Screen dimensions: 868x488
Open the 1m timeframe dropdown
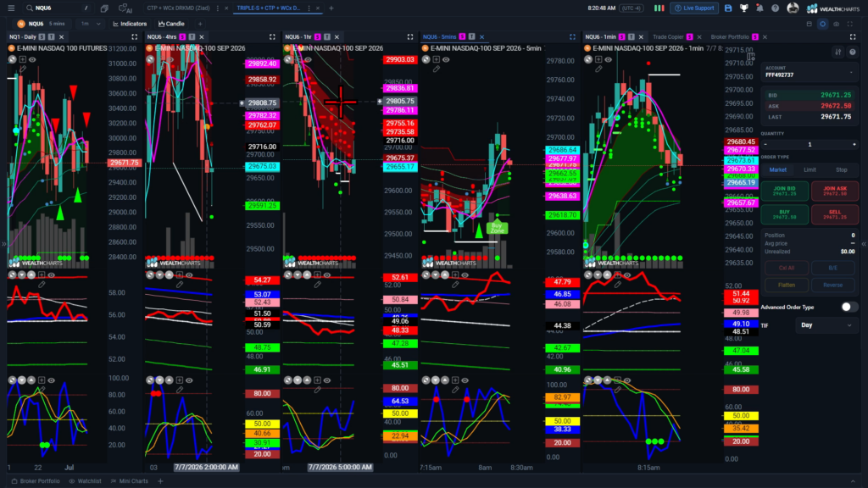click(x=91, y=24)
